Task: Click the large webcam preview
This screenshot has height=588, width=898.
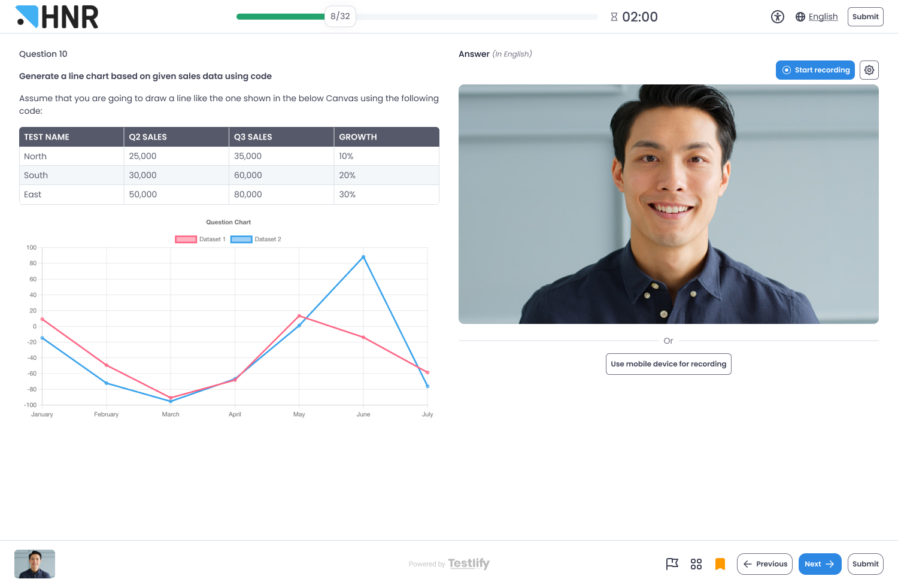Action: tap(669, 204)
